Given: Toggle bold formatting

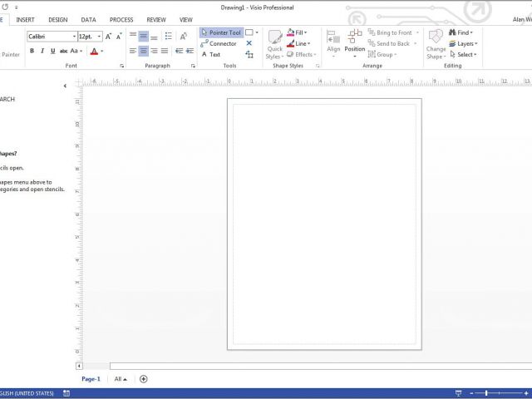Looking at the screenshot, I should point(32,52).
